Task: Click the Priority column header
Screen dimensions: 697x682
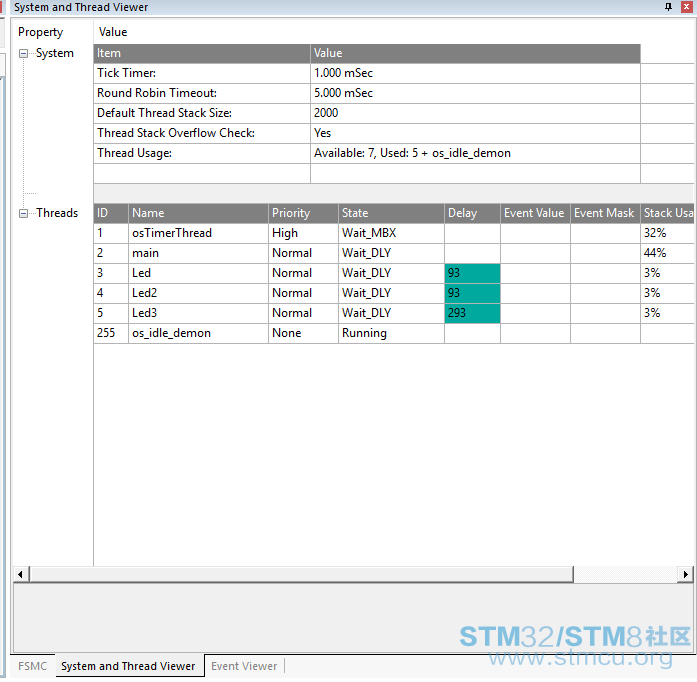Action: [x=303, y=213]
